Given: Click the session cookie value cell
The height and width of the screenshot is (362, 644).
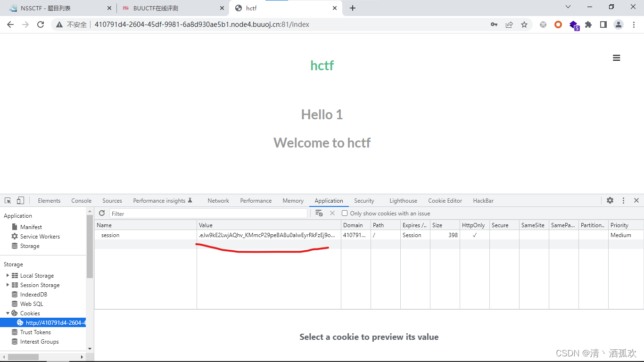Looking at the screenshot, I should click(x=269, y=235).
